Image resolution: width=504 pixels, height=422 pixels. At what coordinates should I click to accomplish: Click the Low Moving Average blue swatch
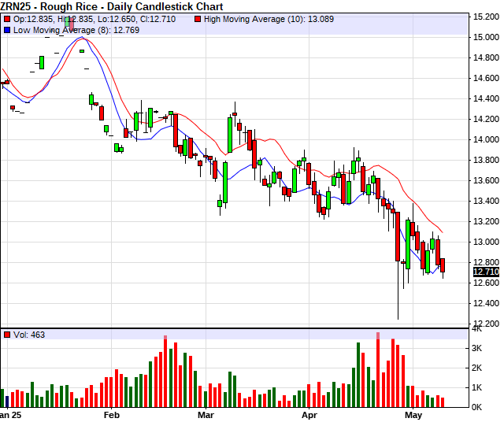7,30
